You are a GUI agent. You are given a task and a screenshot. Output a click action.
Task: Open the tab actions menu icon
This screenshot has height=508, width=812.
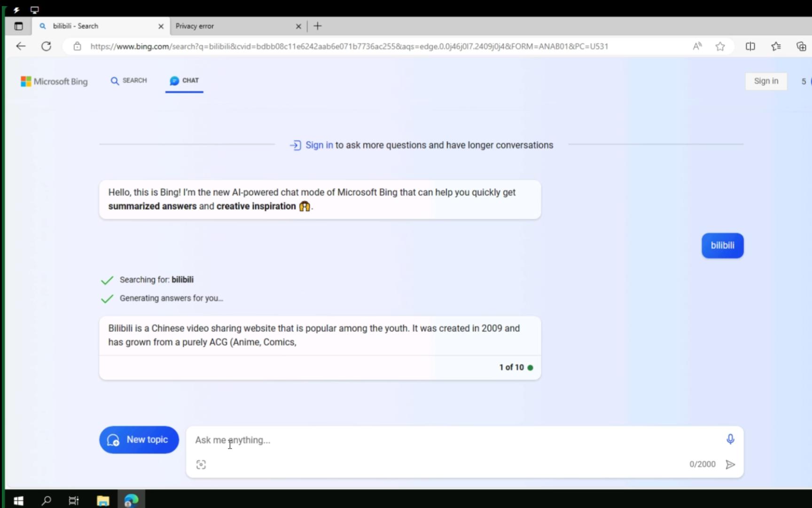[18, 26]
